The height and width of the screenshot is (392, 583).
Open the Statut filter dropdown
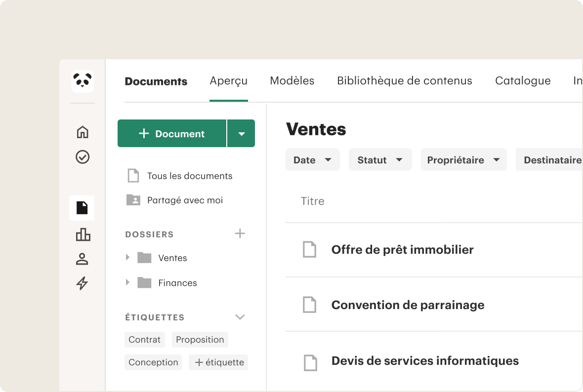(380, 160)
